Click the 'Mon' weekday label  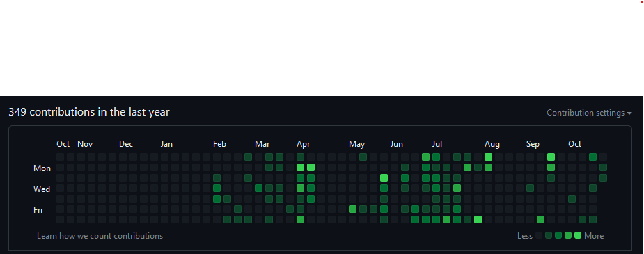click(x=42, y=168)
